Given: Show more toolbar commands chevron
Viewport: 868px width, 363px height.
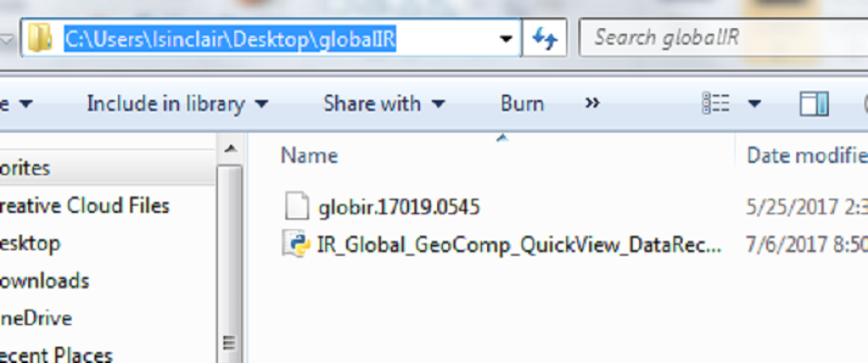Looking at the screenshot, I should (593, 103).
